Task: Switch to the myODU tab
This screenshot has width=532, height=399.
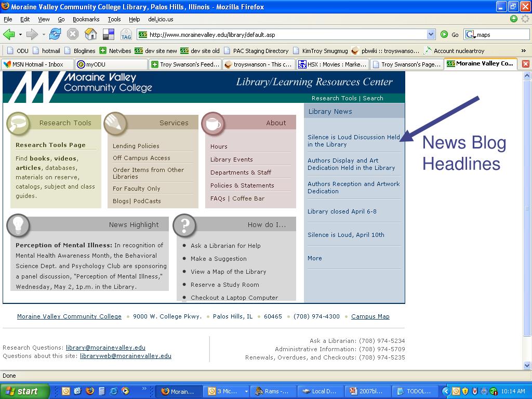Action: click(111, 64)
